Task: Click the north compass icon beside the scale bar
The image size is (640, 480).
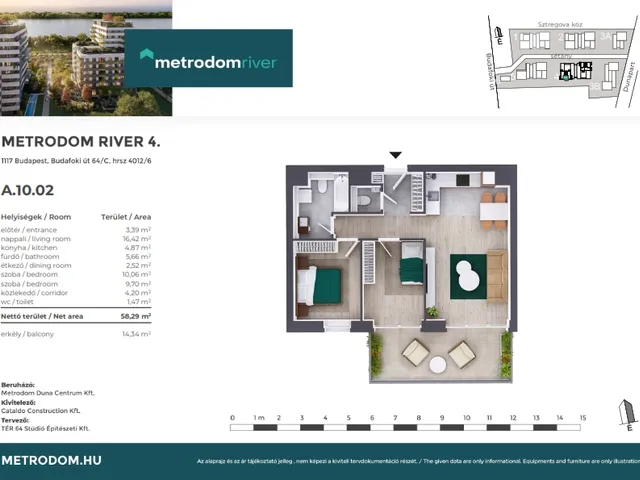Action: [x=627, y=413]
